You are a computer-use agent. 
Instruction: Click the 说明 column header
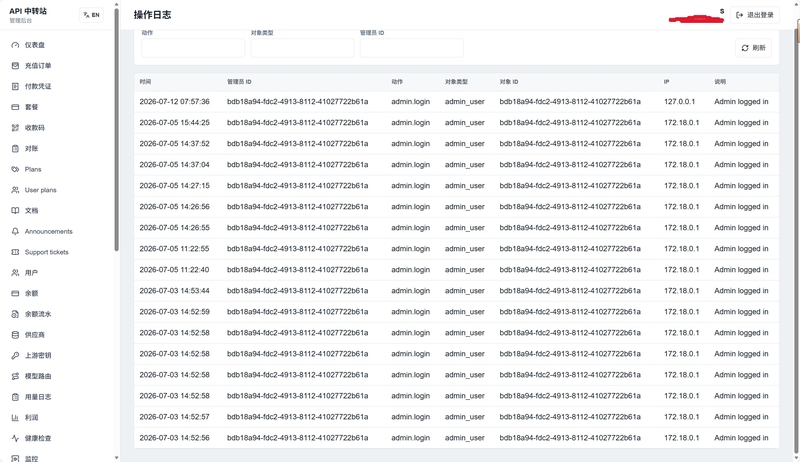point(720,82)
